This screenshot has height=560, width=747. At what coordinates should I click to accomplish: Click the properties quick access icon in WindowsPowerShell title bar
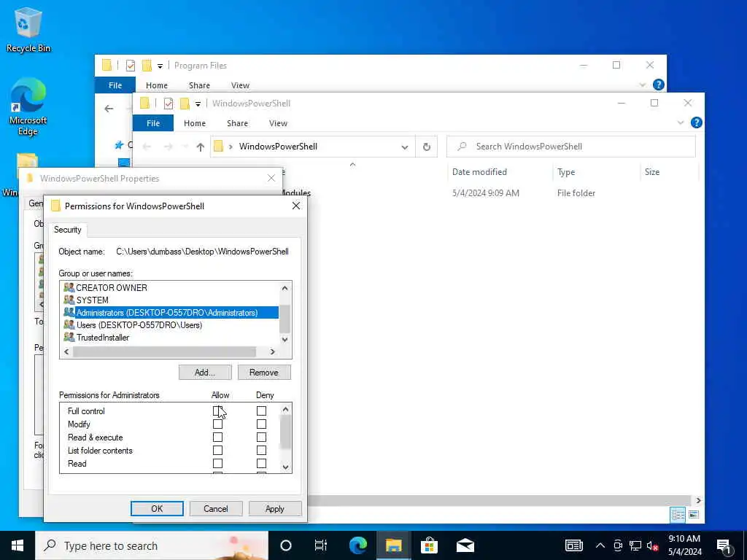[169, 104]
